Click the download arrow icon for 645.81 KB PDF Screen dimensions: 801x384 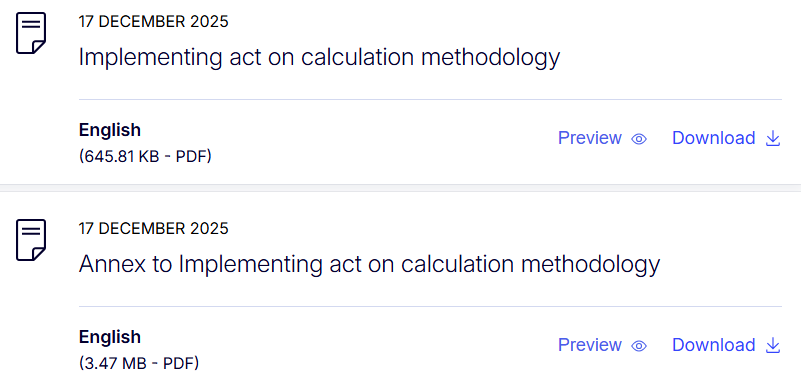pyautogui.click(x=773, y=138)
